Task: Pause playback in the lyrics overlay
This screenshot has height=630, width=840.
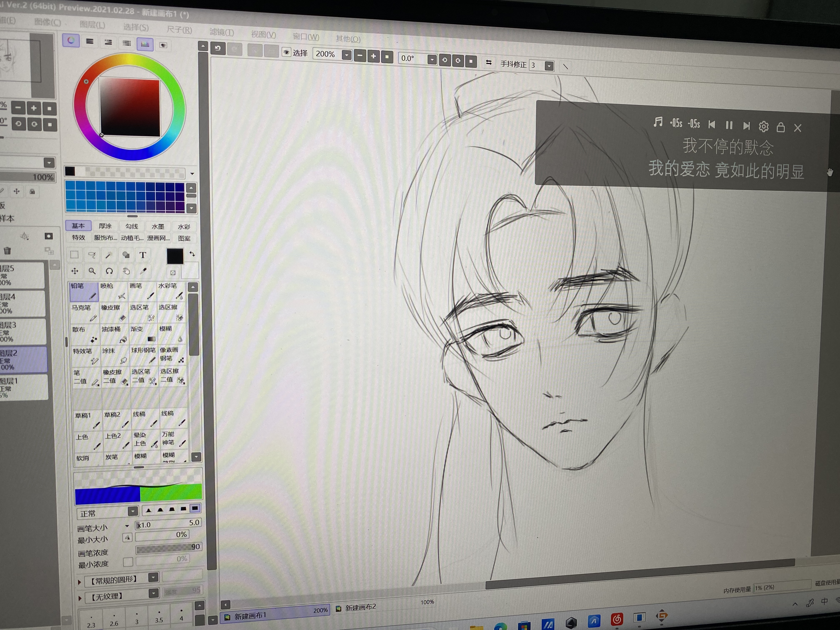Action: click(729, 125)
